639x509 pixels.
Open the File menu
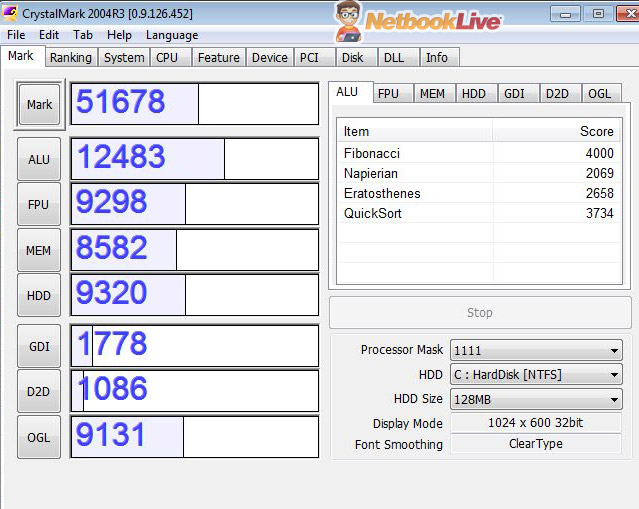tap(16, 35)
